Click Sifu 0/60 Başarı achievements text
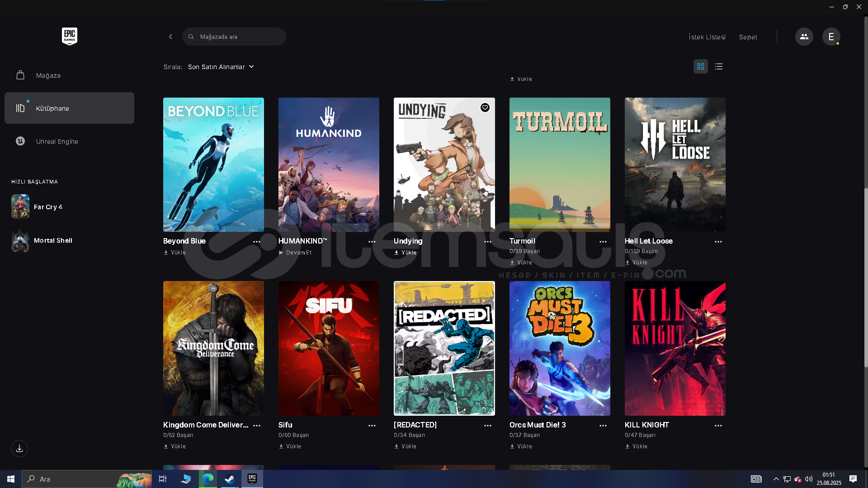This screenshot has height=488, width=868. [293, 435]
